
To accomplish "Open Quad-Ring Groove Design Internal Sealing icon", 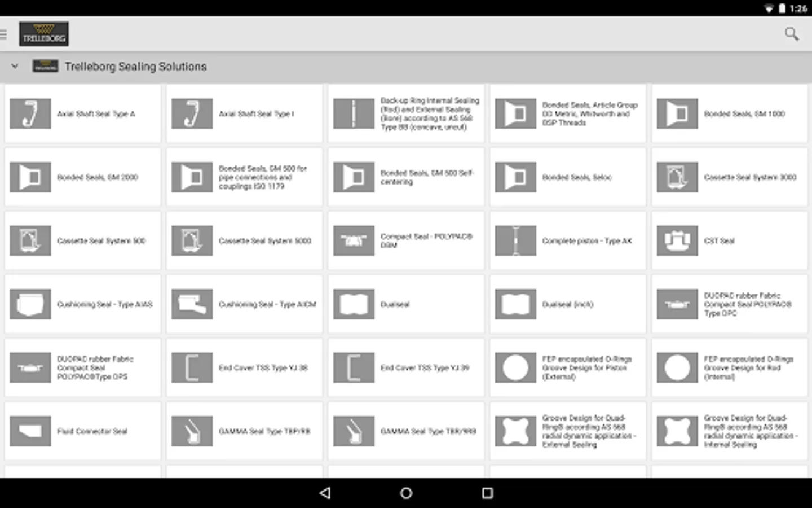I will coord(678,431).
